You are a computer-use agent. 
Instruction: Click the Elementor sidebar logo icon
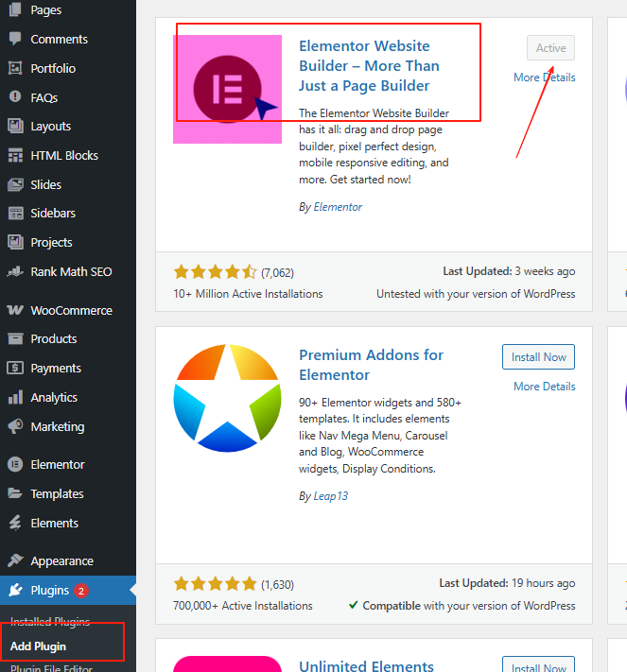point(15,464)
